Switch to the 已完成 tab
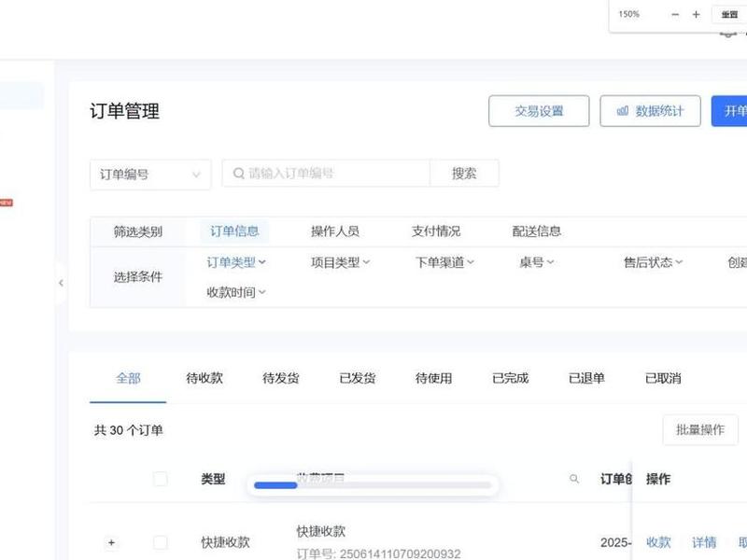 pos(510,379)
